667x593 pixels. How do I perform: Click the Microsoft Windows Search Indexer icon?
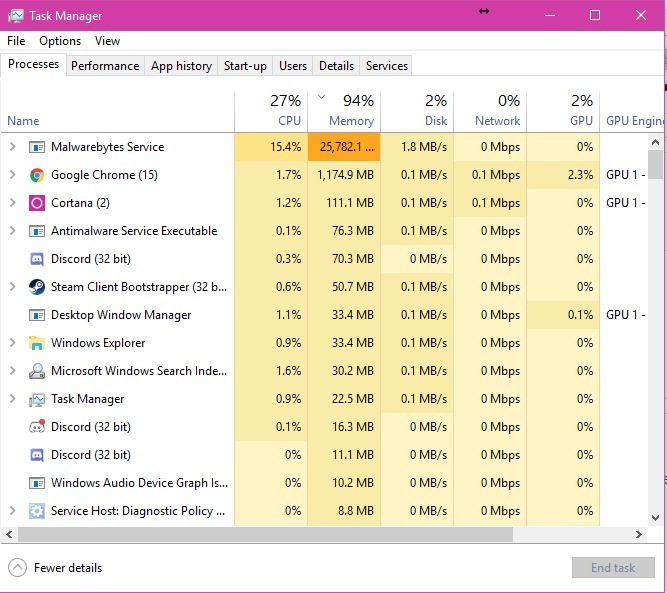click(x=37, y=371)
